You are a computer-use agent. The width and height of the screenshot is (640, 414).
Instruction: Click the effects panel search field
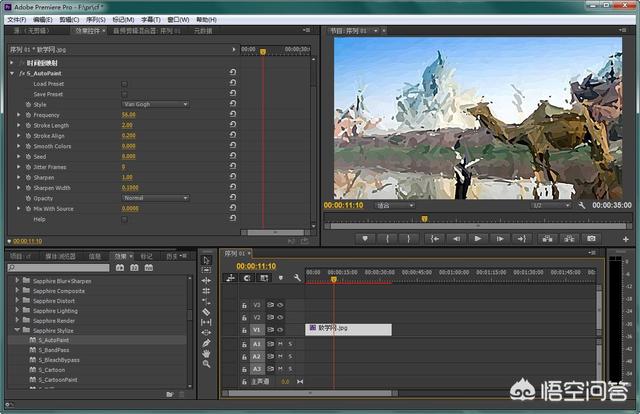59,268
